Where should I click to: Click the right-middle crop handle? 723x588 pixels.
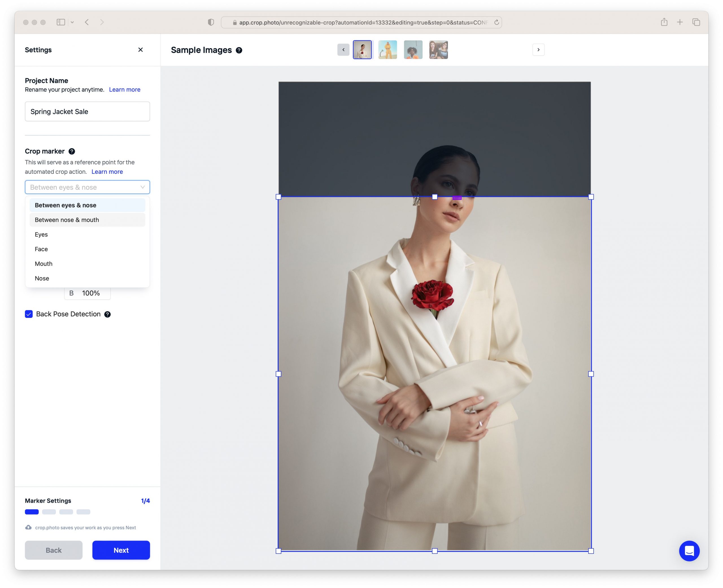(591, 374)
